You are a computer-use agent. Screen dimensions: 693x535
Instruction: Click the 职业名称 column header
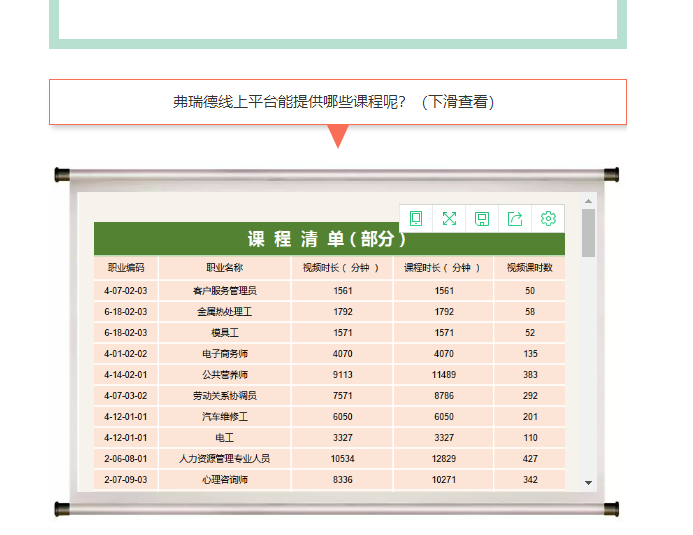tap(224, 268)
